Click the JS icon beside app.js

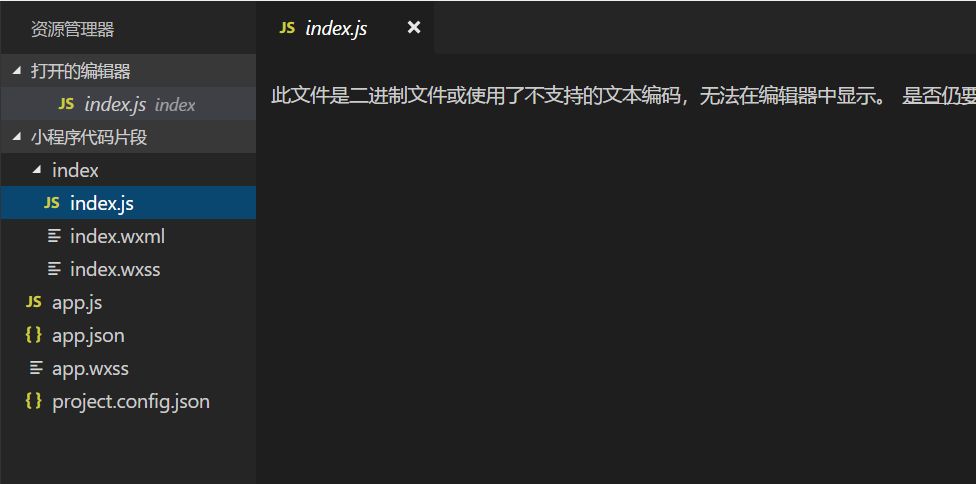34,302
